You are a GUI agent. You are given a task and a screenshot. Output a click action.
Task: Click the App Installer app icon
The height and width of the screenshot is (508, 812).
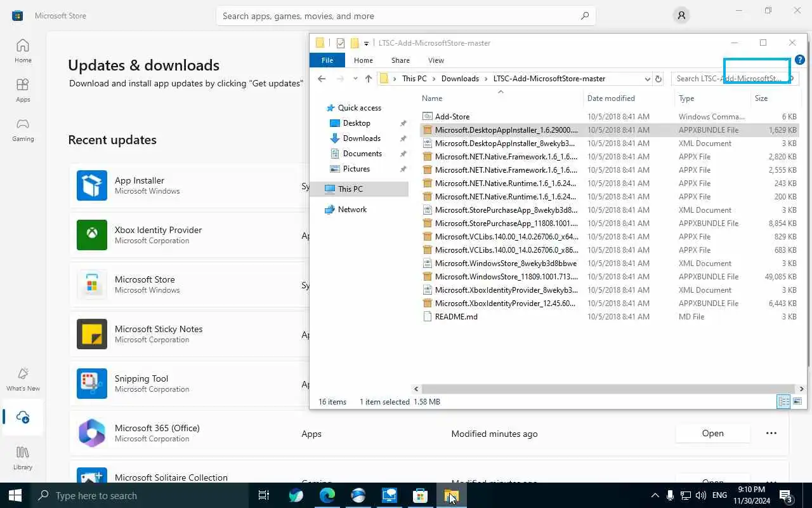coord(92,185)
